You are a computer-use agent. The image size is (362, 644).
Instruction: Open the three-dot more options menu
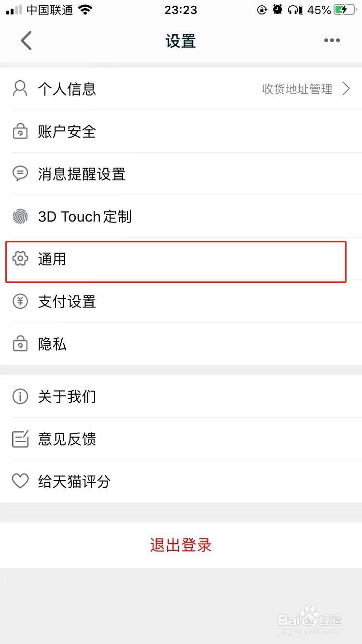332,41
